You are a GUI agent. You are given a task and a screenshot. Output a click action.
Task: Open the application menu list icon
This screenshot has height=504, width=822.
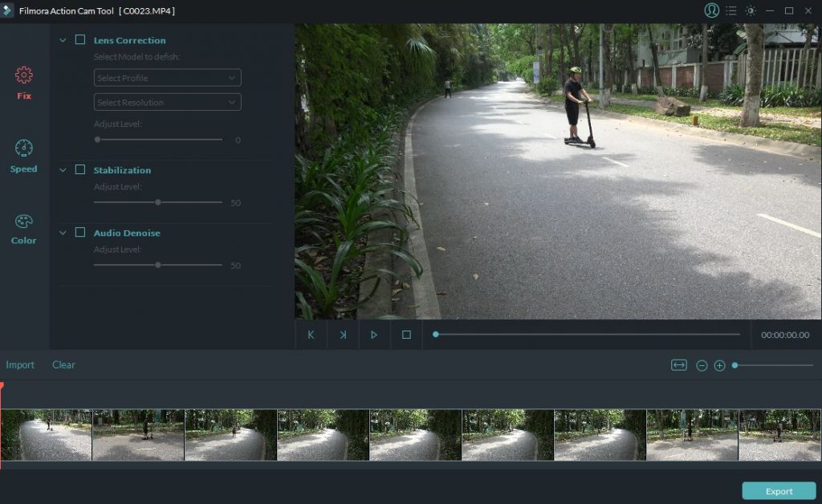click(x=733, y=10)
